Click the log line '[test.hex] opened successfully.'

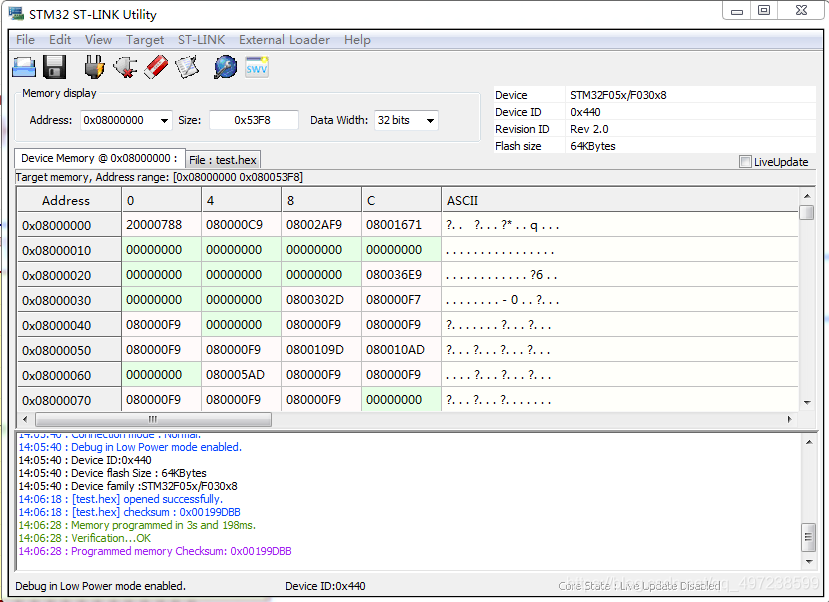coord(121,499)
